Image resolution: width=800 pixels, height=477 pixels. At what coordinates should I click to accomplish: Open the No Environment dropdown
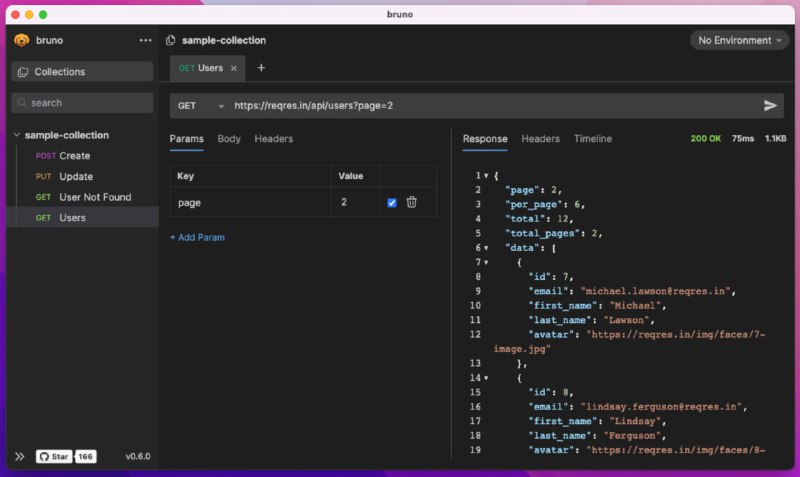[x=739, y=40]
